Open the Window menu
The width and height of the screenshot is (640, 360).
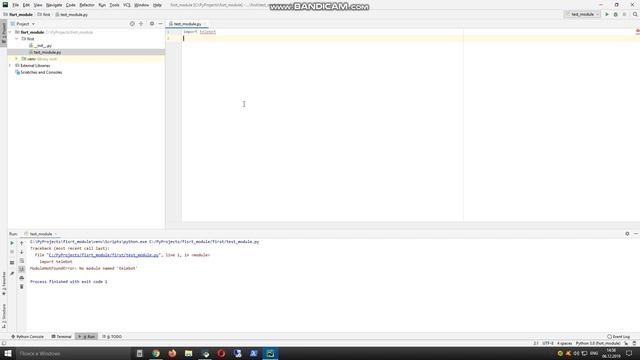[x=142, y=5]
